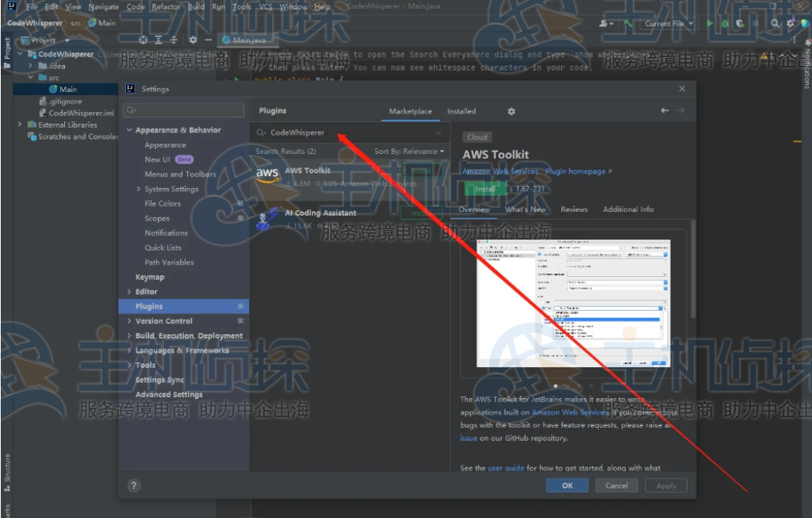The image size is (812, 518).
Task: Open the Reviews plugin tab
Action: [574, 209]
